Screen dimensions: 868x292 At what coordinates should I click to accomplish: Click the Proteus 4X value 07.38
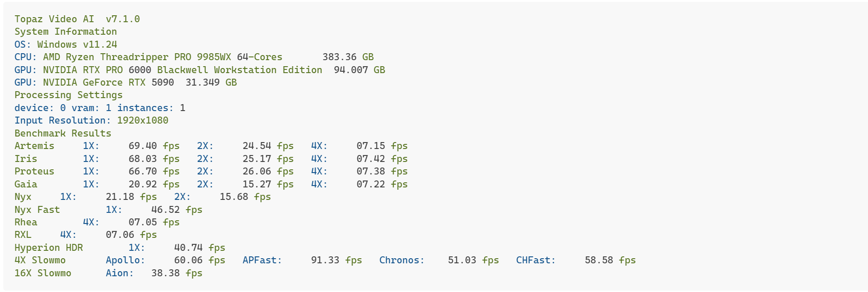click(370, 171)
